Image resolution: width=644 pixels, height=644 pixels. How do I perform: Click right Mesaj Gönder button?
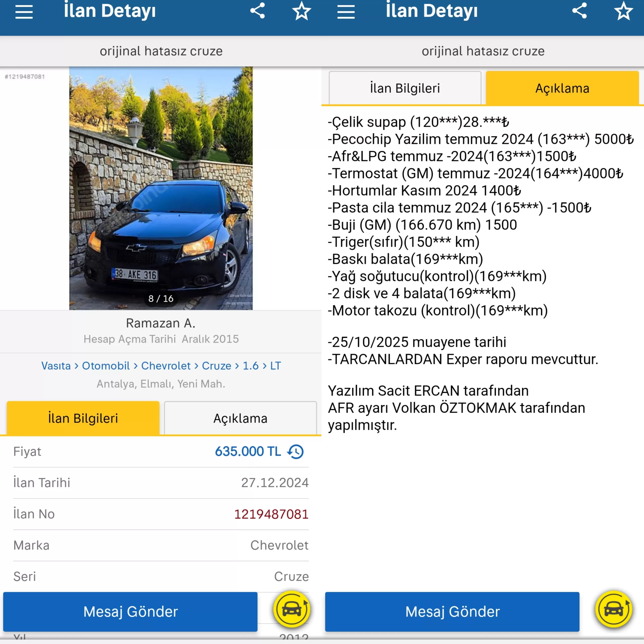tap(452, 612)
